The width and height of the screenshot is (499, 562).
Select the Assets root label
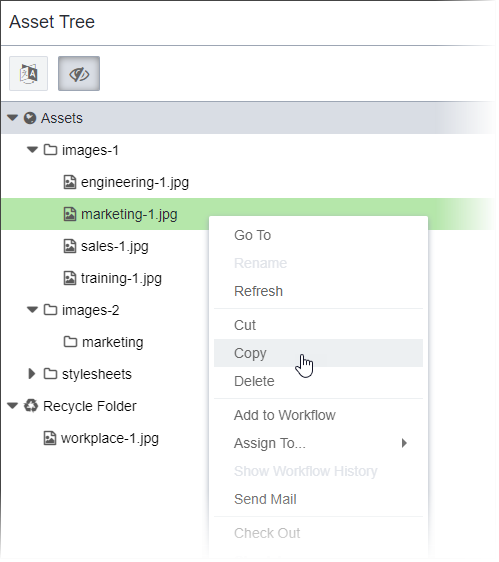click(x=62, y=118)
